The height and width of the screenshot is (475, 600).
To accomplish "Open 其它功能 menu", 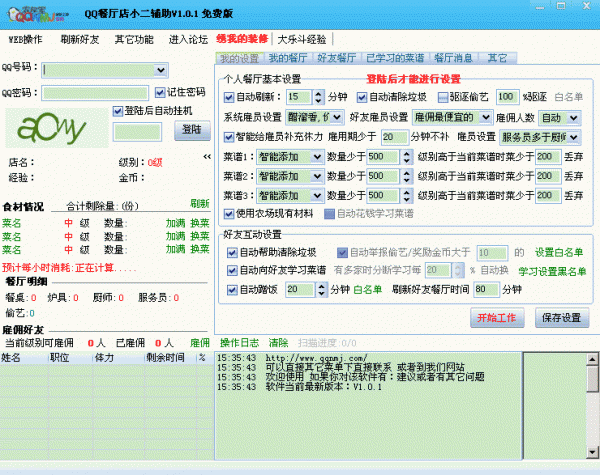I will pos(134,39).
